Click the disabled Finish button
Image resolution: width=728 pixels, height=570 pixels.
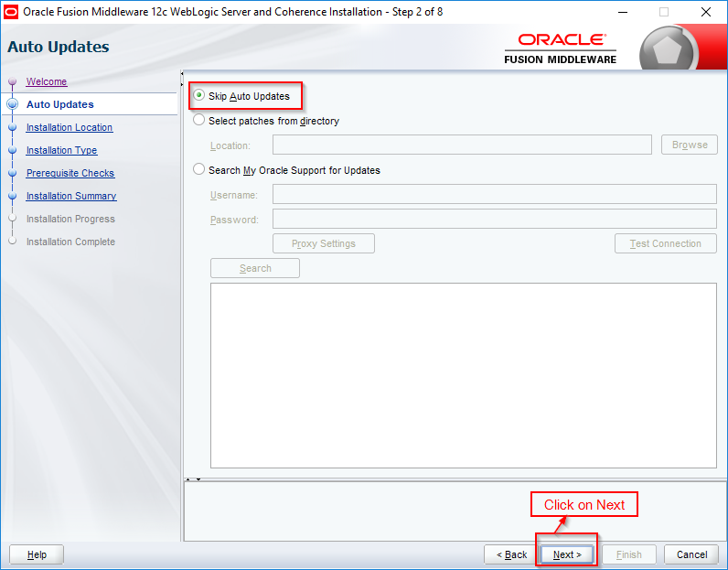coord(628,554)
